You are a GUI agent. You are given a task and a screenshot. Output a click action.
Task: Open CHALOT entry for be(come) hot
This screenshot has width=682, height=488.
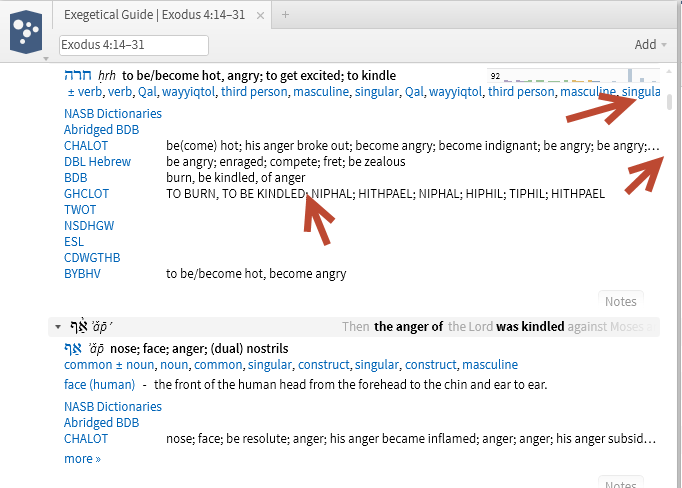tap(86, 146)
